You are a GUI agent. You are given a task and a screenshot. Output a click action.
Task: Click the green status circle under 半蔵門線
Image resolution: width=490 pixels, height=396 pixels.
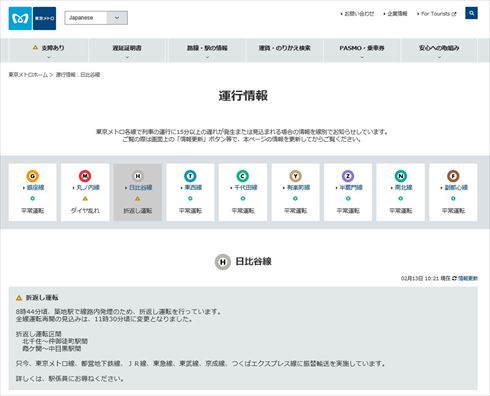pos(348,198)
